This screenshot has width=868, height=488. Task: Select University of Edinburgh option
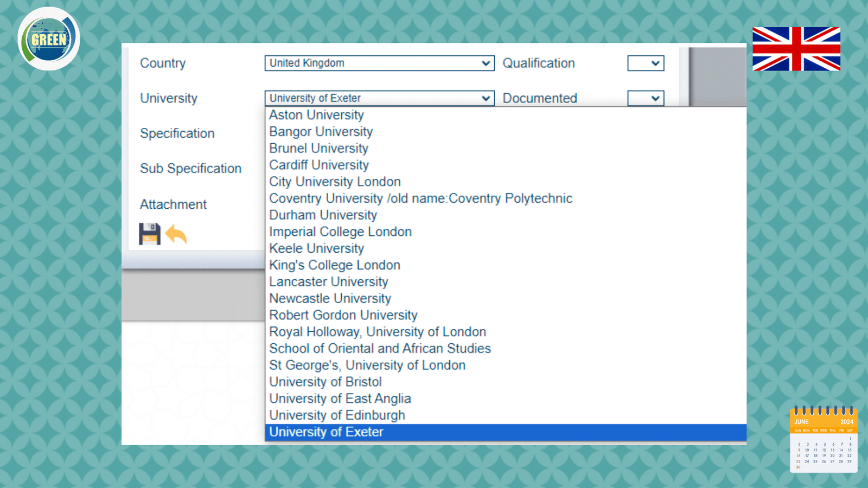[x=337, y=415]
